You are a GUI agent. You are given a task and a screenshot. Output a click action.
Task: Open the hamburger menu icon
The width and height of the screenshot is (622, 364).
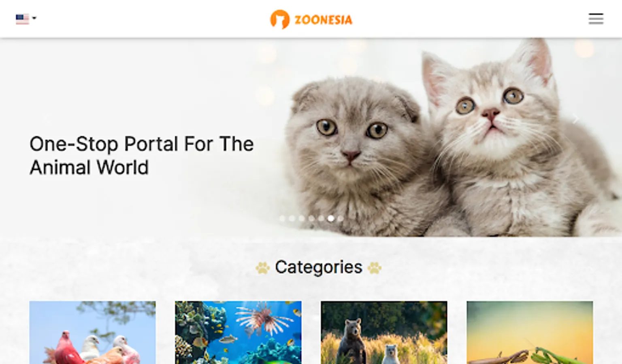tap(596, 19)
